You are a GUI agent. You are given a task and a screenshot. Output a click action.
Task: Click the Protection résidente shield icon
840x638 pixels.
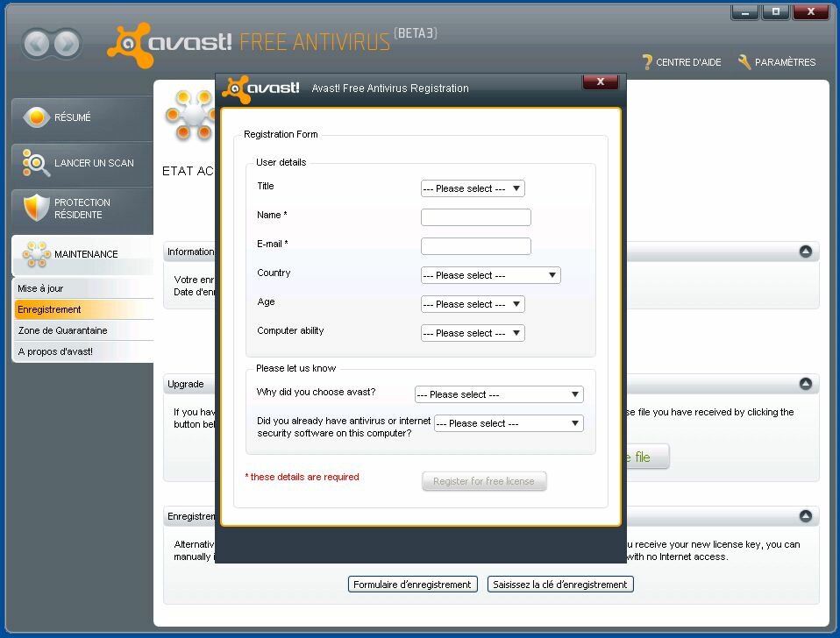pos(37,208)
